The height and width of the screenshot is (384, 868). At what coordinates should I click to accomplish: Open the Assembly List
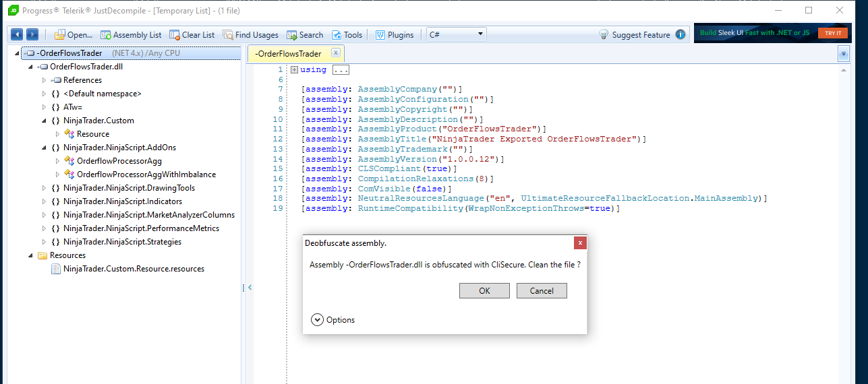131,34
